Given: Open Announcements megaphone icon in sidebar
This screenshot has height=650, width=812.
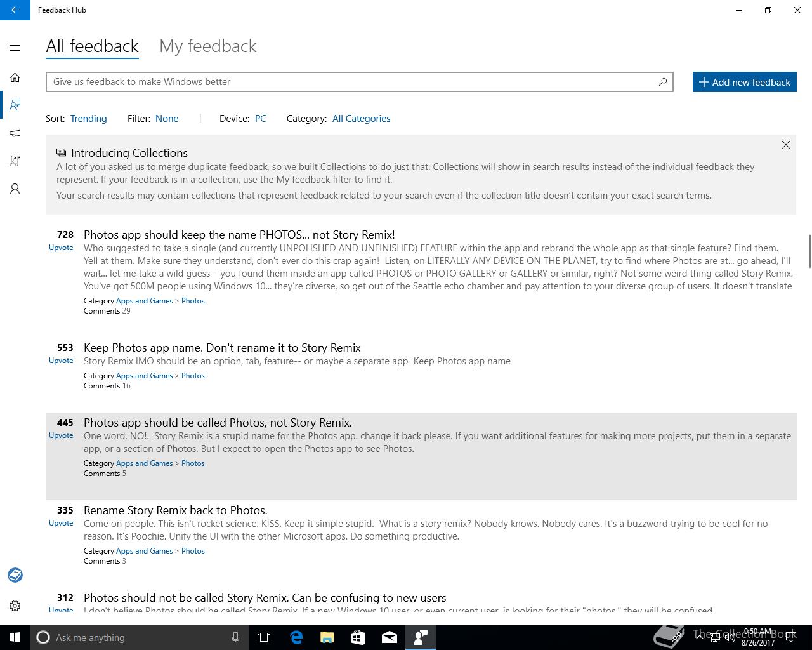Looking at the screenshot, I should [15, 133].
